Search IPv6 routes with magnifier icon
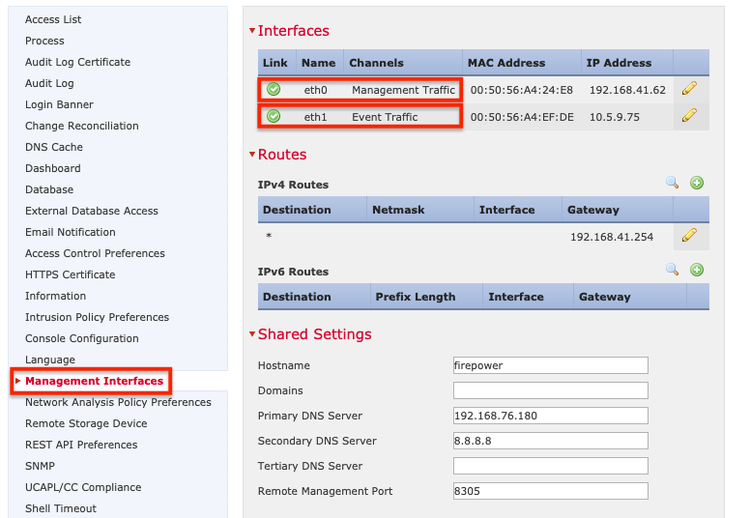The width and height of the screenshot is (750, 518). coord(672,269)
